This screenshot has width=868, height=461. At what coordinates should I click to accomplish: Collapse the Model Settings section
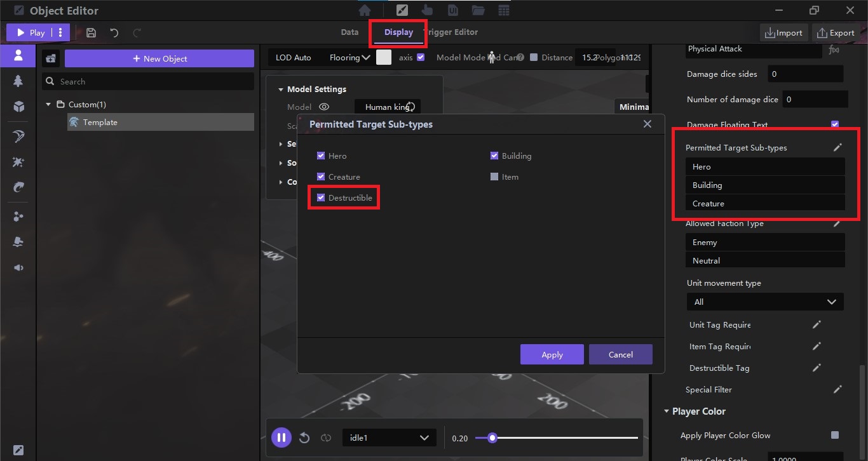point(281,90)
